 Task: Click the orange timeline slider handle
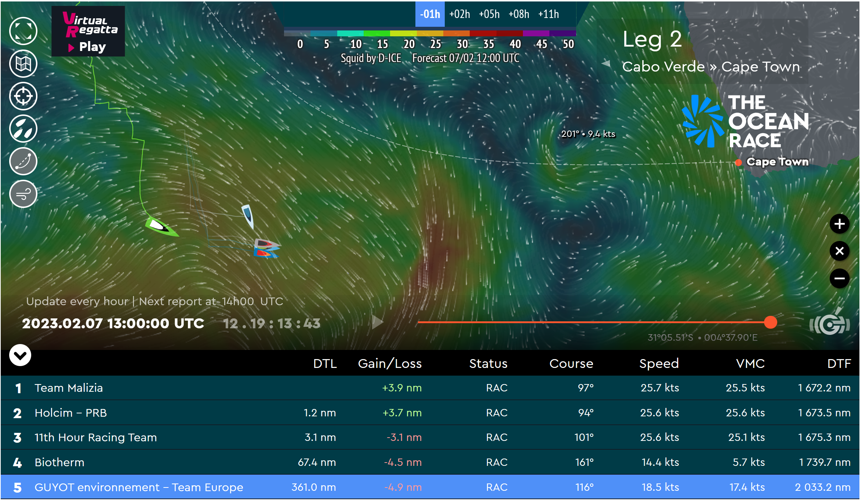770,322
